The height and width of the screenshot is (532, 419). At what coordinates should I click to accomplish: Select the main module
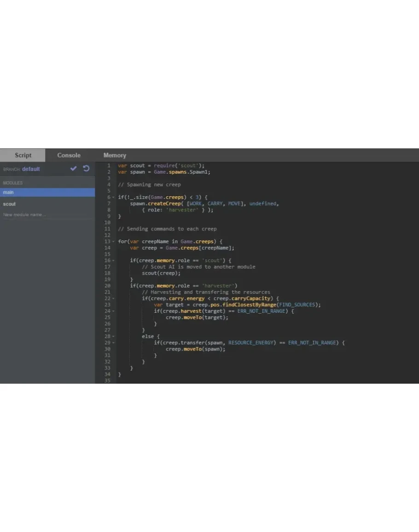tap(47, 193)
